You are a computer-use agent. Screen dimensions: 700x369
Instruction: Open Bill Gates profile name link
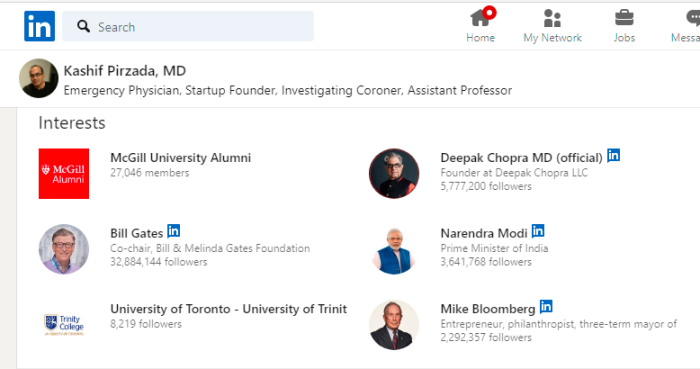[137, 233]
